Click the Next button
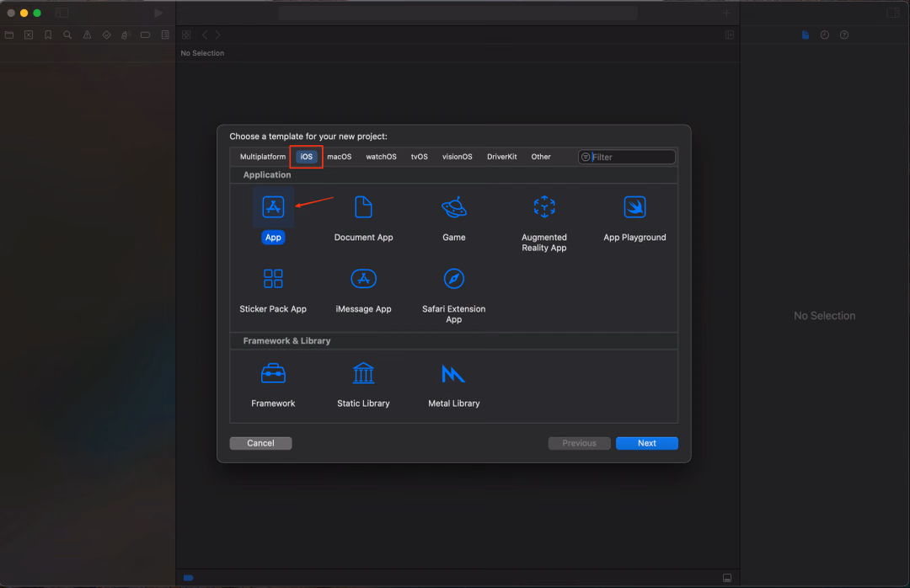 coord(646,443)
